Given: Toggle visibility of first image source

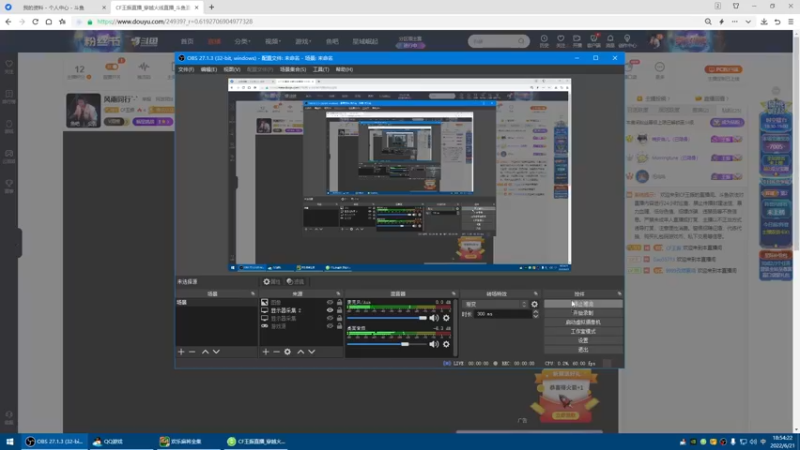Looking at the screenshot, I should point(330,302).
